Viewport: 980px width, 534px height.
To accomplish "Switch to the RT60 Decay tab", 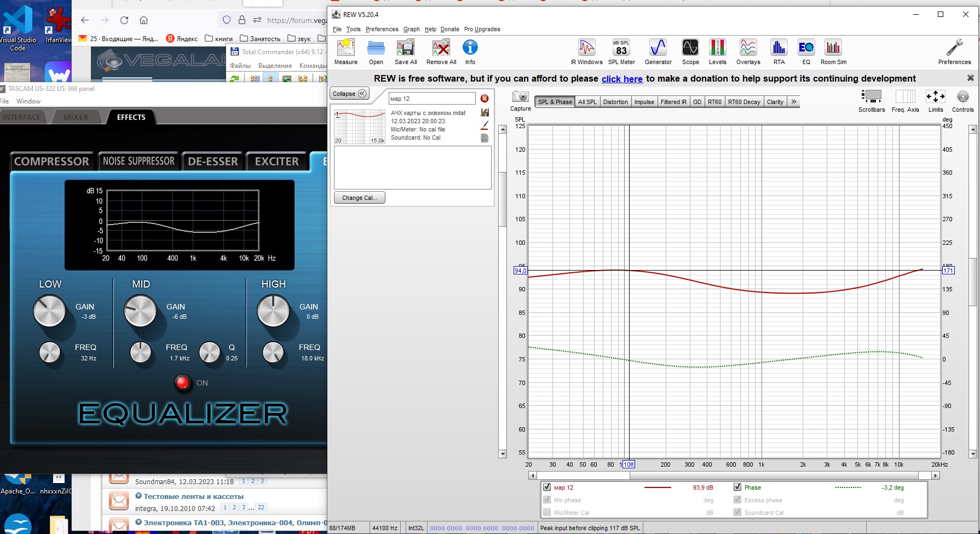I will pos(744,102).
